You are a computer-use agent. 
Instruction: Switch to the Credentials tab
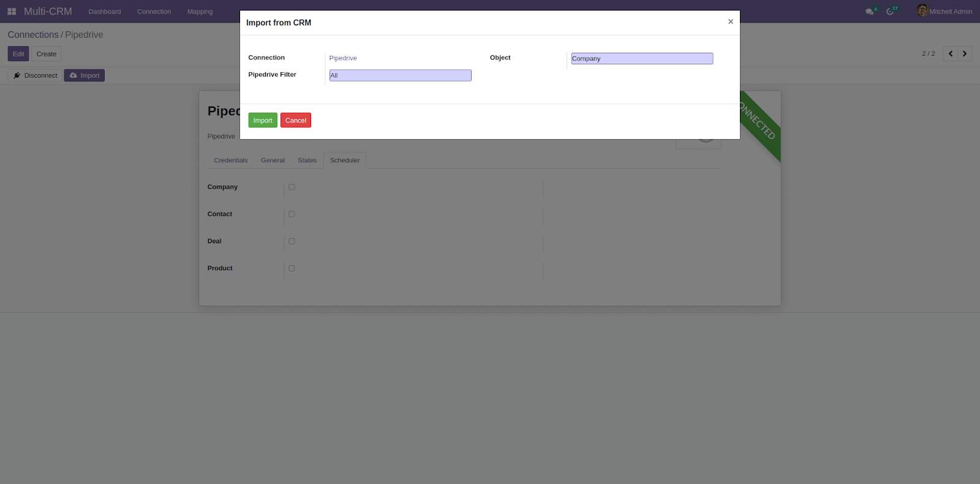(231, 161)
